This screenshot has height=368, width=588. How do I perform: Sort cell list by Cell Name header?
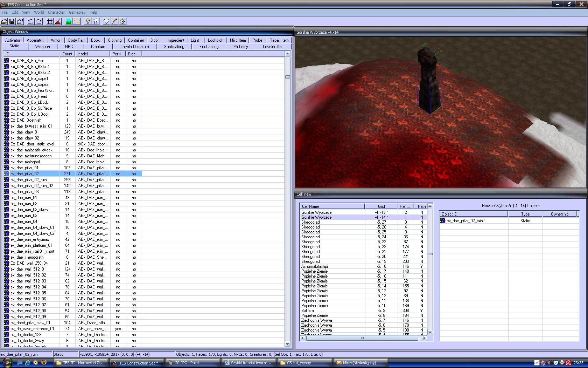pos(332,206)
